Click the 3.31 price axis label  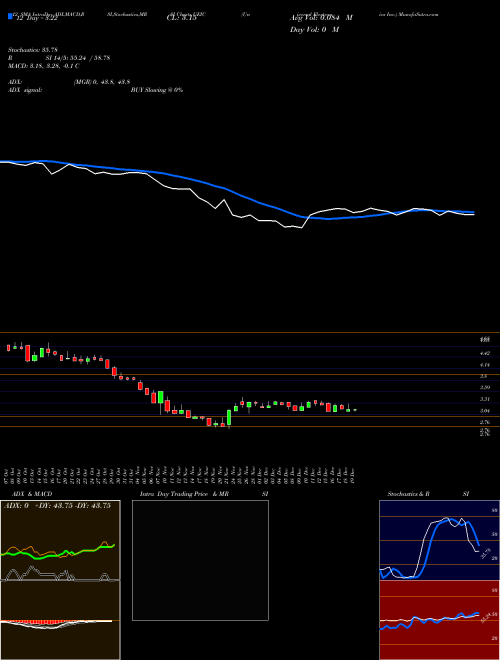(x=485, y=399)
